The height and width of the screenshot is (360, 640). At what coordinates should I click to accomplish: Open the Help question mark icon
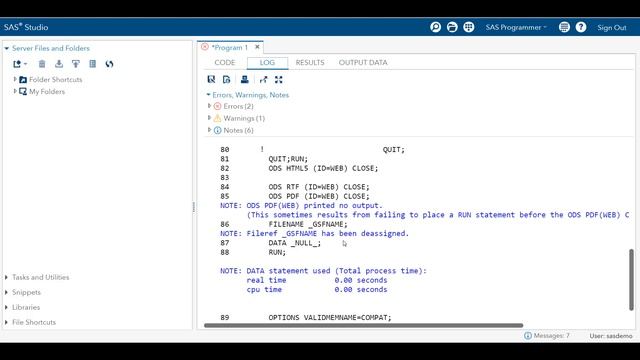pos(581,27)
